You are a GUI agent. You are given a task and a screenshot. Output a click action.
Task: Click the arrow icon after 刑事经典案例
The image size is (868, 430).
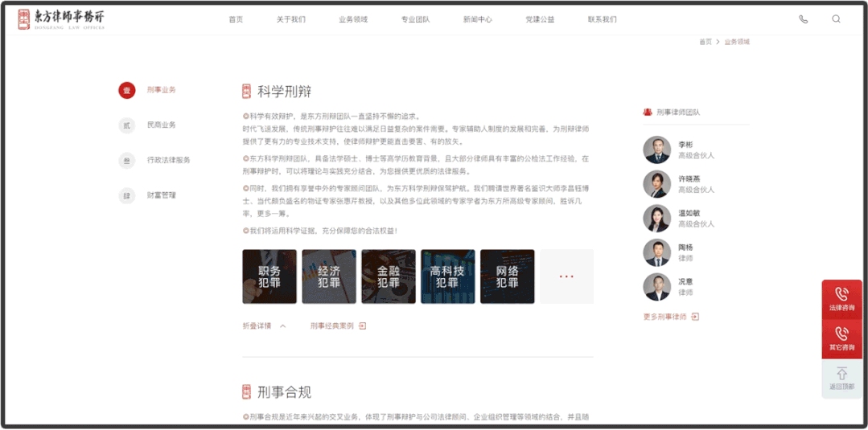click(363, 326)
